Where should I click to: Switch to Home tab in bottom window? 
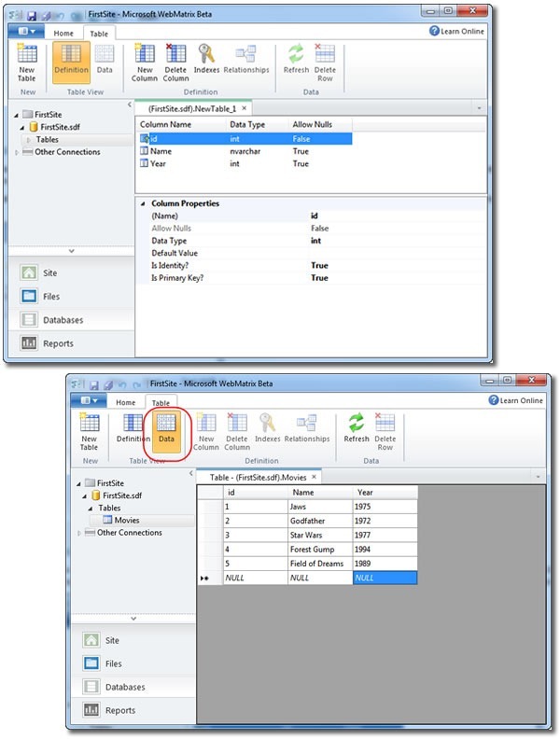coord(126,402)
